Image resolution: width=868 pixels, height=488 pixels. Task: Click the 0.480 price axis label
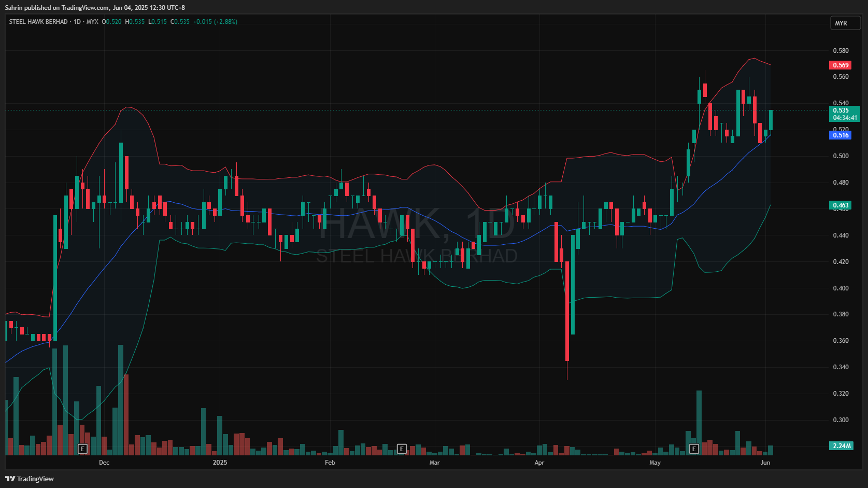841,183
